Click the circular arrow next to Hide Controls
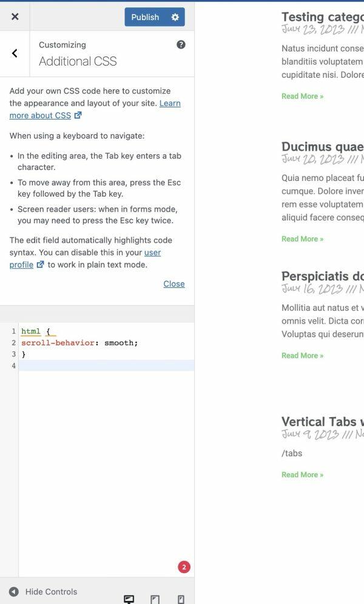 coord(13,591)
